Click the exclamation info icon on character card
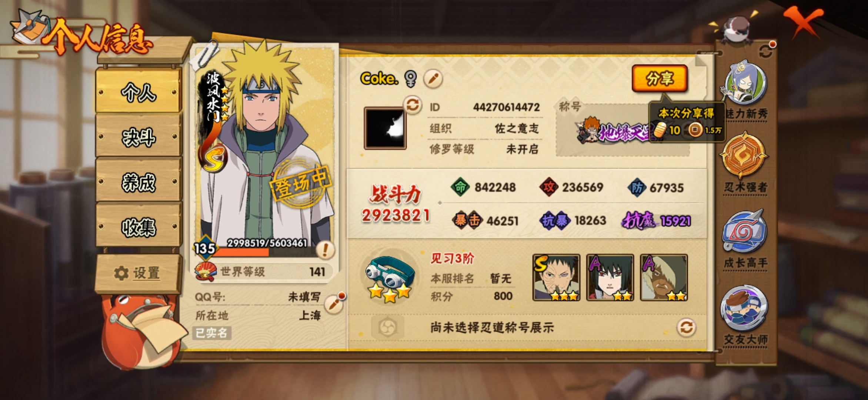Screen dimensions: 868x400 (x=325, y=250)
